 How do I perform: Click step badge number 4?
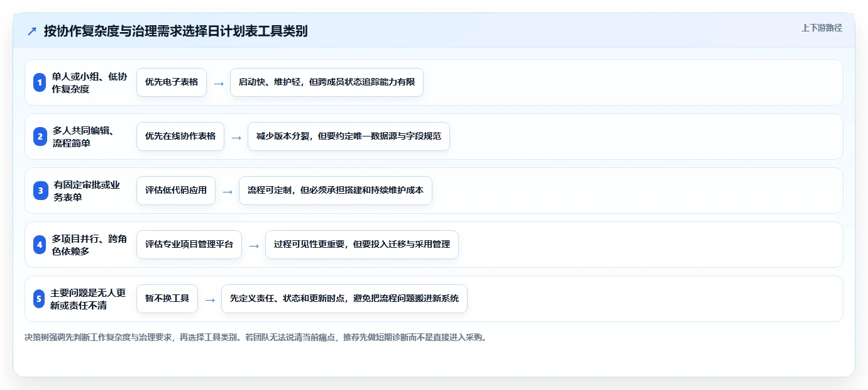pyautogui.click(x=40, y=245)
